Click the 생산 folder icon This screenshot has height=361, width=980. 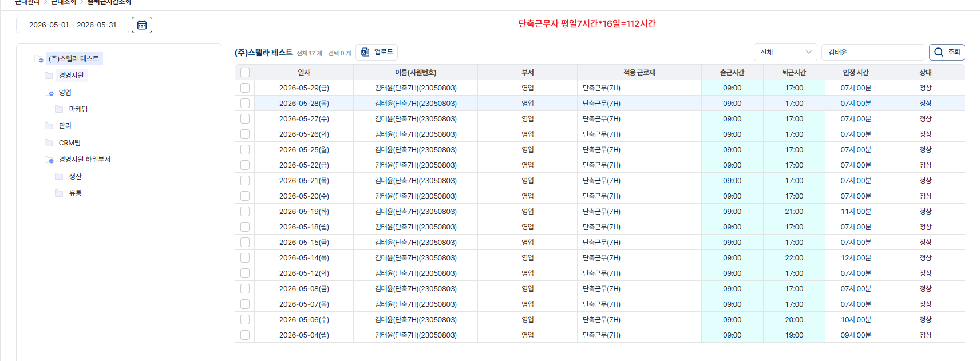point(59,177)
